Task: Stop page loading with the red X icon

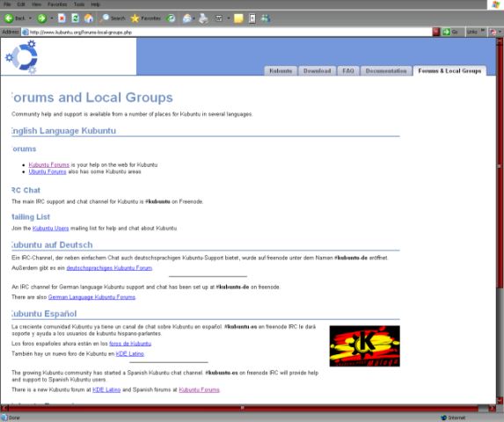Action: click(x=62, y=18)
